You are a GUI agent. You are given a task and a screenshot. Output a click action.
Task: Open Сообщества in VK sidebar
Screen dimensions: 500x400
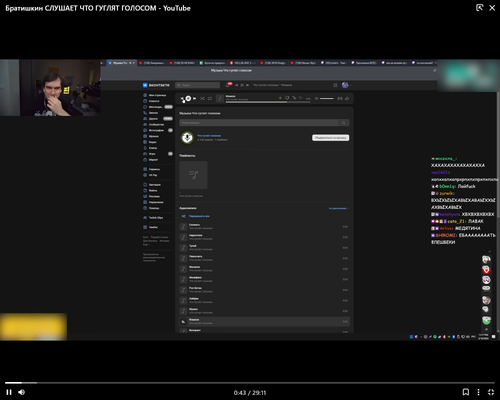click(154, 125)
